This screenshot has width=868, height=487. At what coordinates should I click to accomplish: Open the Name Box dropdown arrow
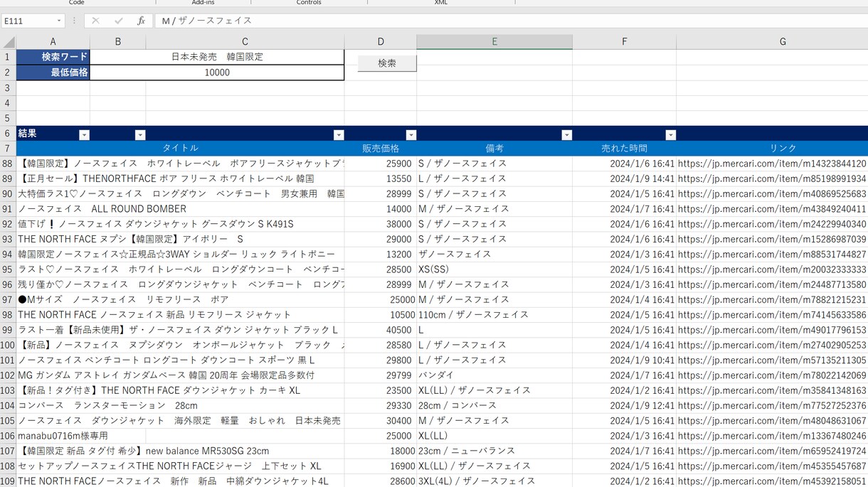click(x=59, y=21)
